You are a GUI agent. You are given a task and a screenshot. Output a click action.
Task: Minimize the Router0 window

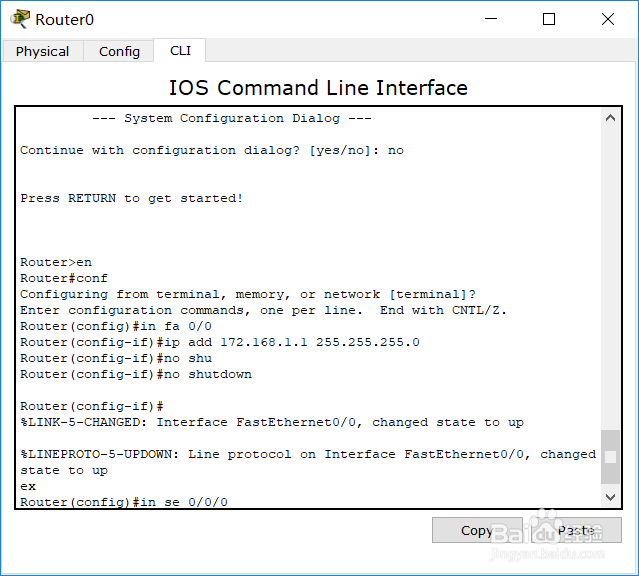tap(491, 19)
